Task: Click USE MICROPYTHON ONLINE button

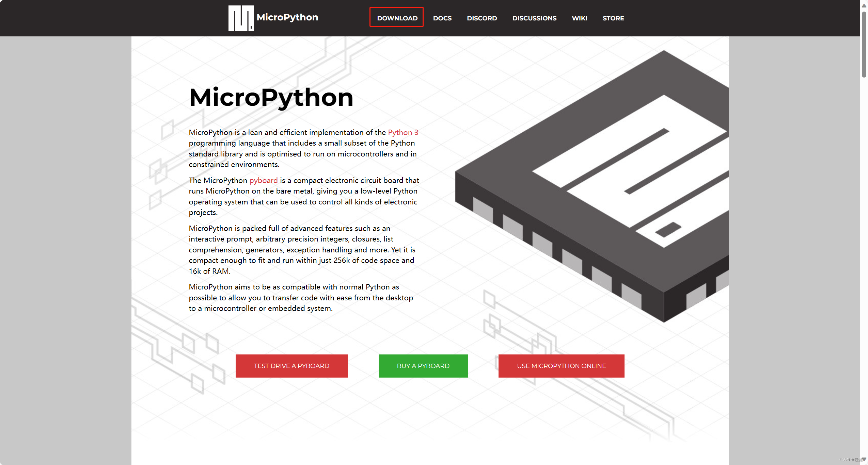Action: pyautogui.click(x=561, y=366)
